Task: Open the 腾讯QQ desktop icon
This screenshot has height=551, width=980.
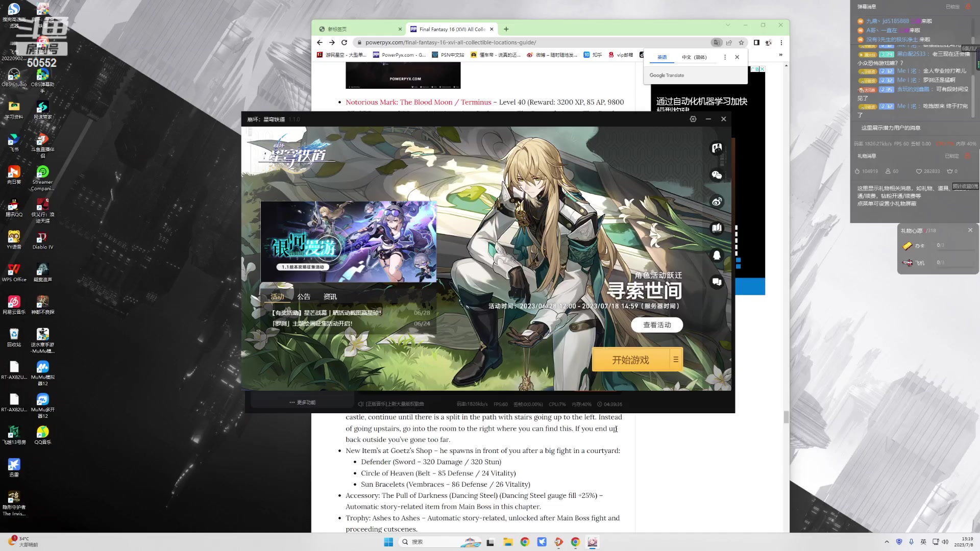Action: tap(14, 208)
